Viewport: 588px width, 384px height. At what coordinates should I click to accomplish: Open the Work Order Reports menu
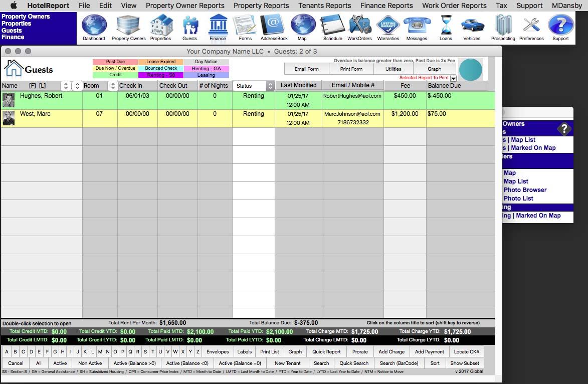(454, 5)
